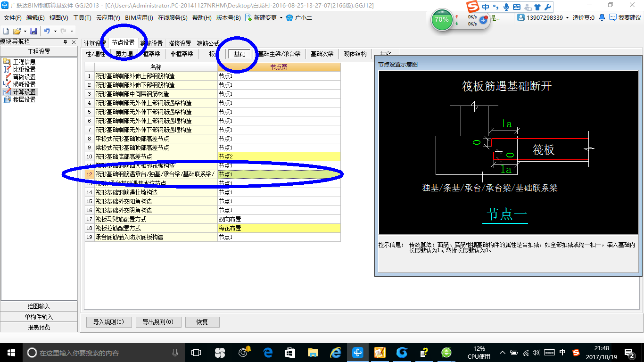
Task: Click the Sogou soft keyboard icon
Action: coord(516,7)
